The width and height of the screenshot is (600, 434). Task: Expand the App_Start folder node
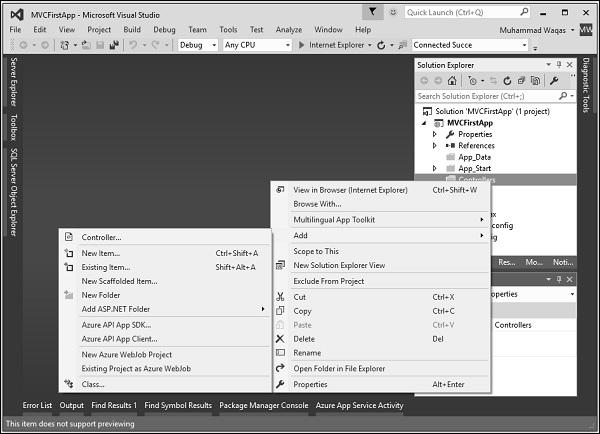tap(435, 168)
